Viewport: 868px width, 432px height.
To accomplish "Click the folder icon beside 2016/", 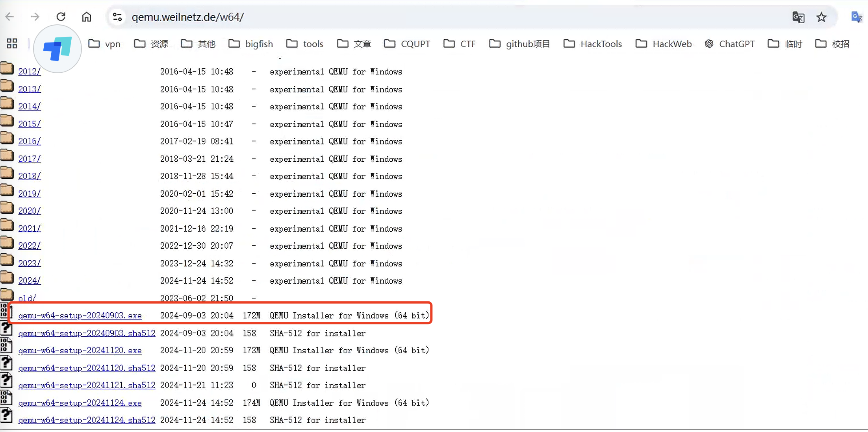I will point(7,138).
